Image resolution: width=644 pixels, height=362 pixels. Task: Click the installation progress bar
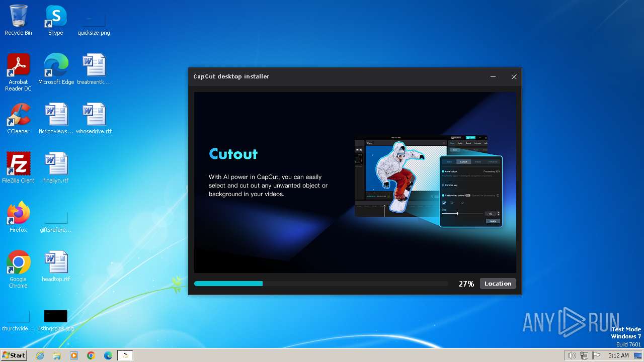[x=321, y=284]
